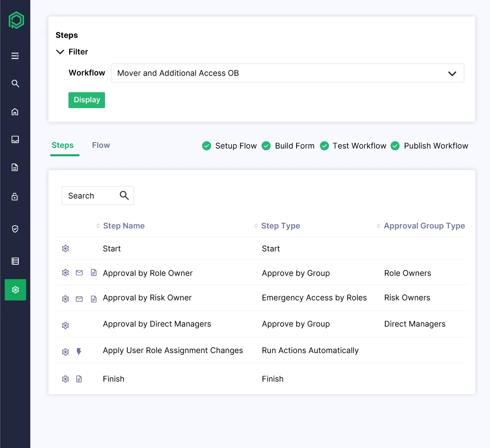This screenshot has height=448, width=490.
Task: Open the Workflow selection dropdown
Action: 452,73
